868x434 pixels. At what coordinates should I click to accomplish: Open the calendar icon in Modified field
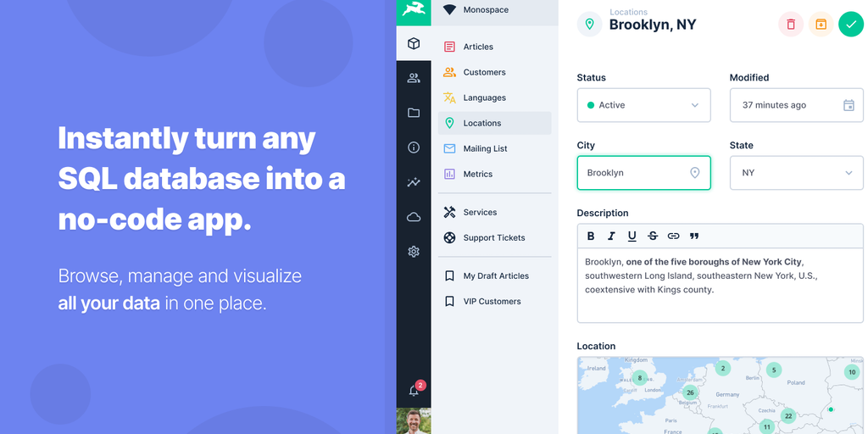(849, 105)
